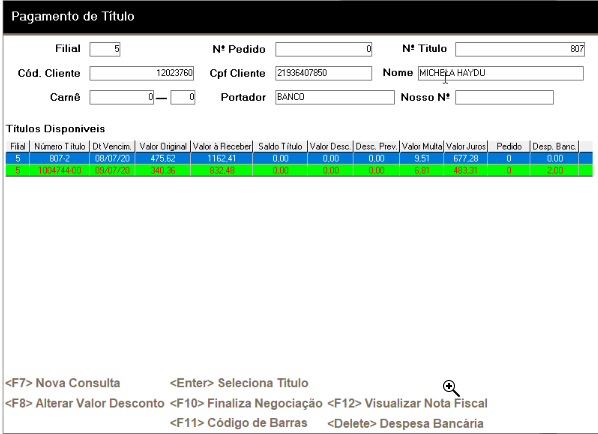Click amount to receive 832,48
This screenshot has height=434, width=598.
click(222, 170)
